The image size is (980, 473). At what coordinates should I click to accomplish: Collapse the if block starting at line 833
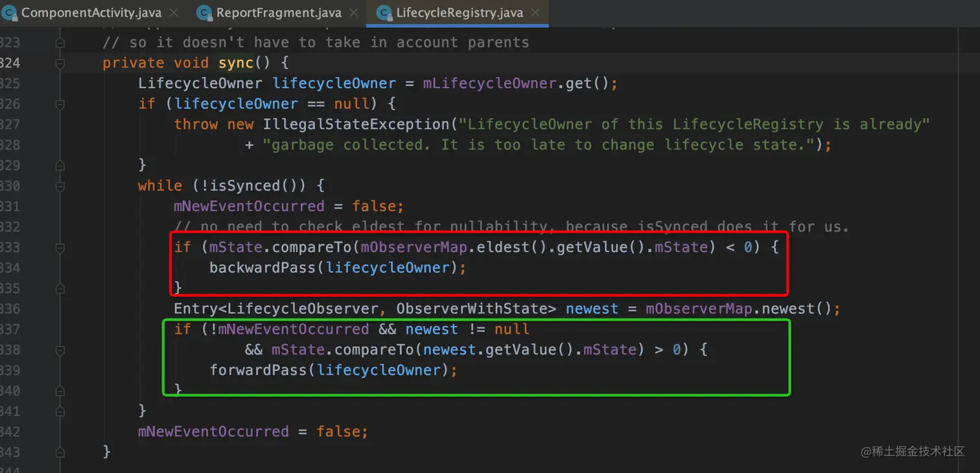pos(60,247)
